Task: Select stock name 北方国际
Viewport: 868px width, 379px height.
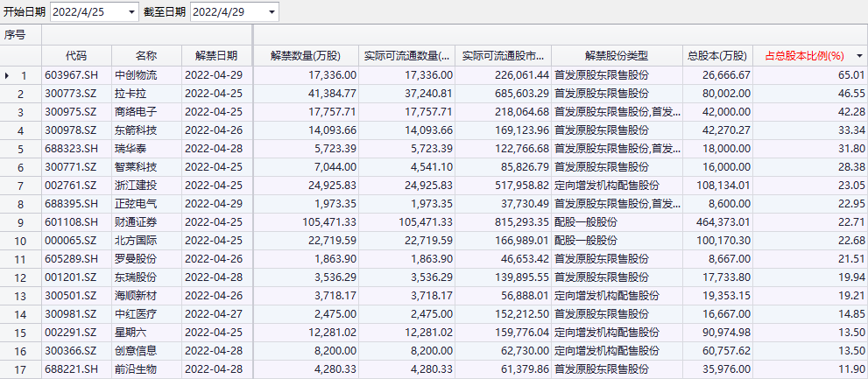Action: click(136, 241)
